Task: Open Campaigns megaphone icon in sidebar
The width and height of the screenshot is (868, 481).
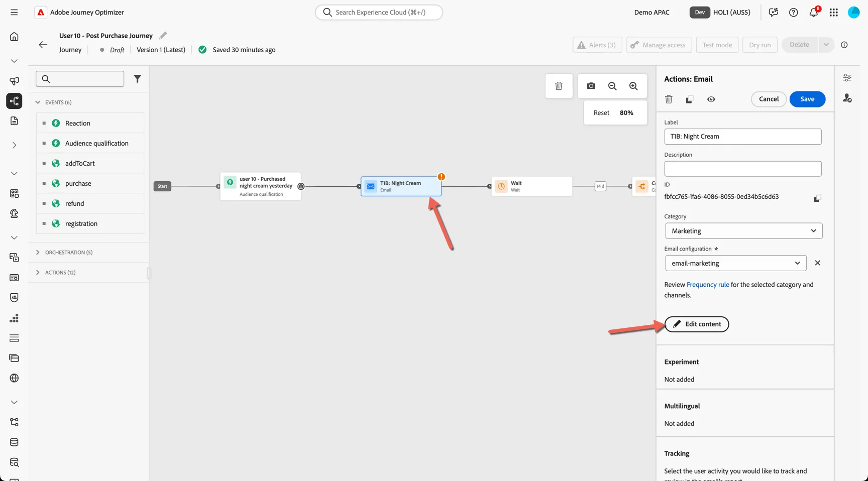Action: (x=14, y=81)
